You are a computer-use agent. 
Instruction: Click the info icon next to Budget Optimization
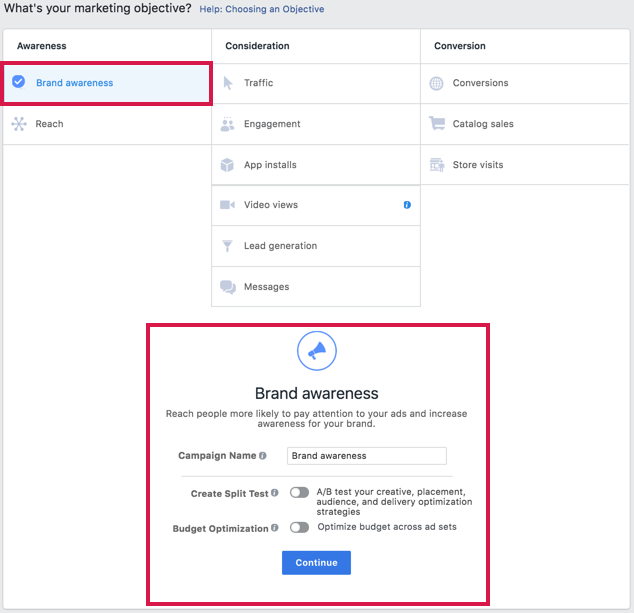point(274,528)
